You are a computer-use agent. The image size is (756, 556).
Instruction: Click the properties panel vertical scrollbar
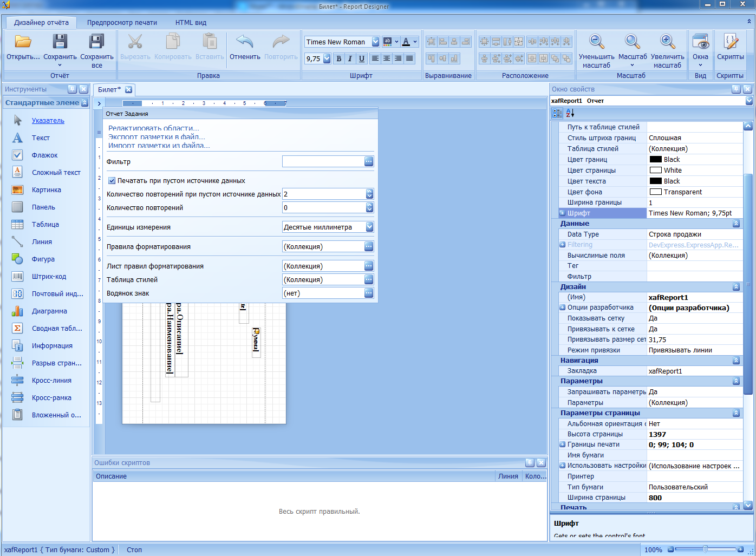tap(748, 284)
